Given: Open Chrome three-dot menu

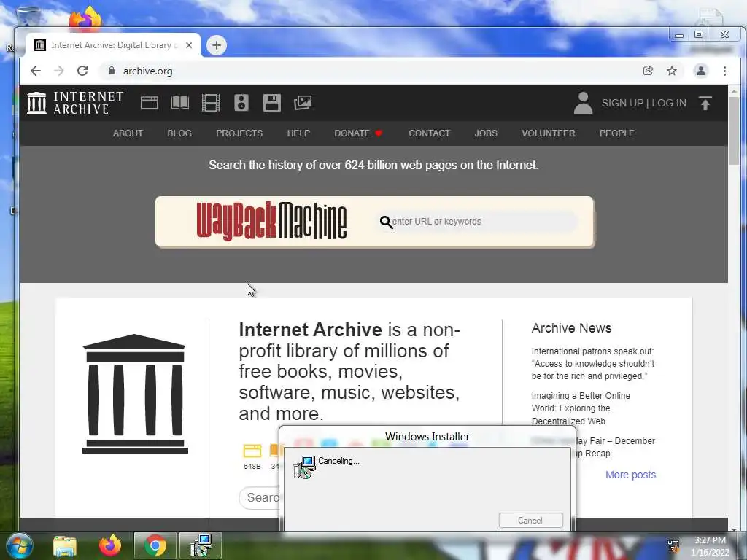Looking at the screenshot, I should tap(724, 71).
